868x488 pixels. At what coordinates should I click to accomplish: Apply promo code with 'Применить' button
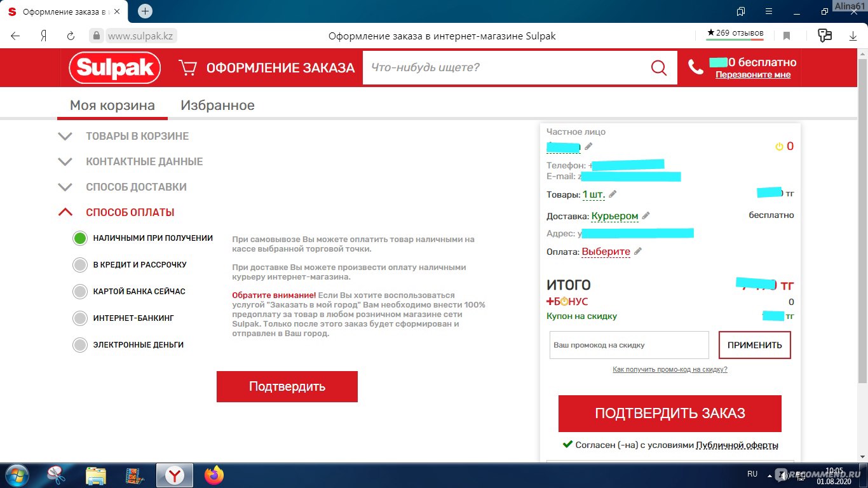coord(755,345)
